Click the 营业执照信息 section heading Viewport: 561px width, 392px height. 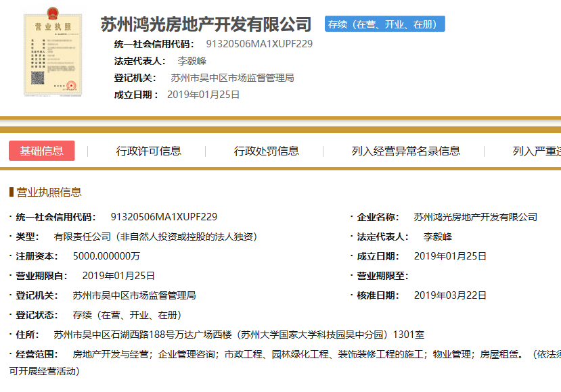[x=49, y=192]
